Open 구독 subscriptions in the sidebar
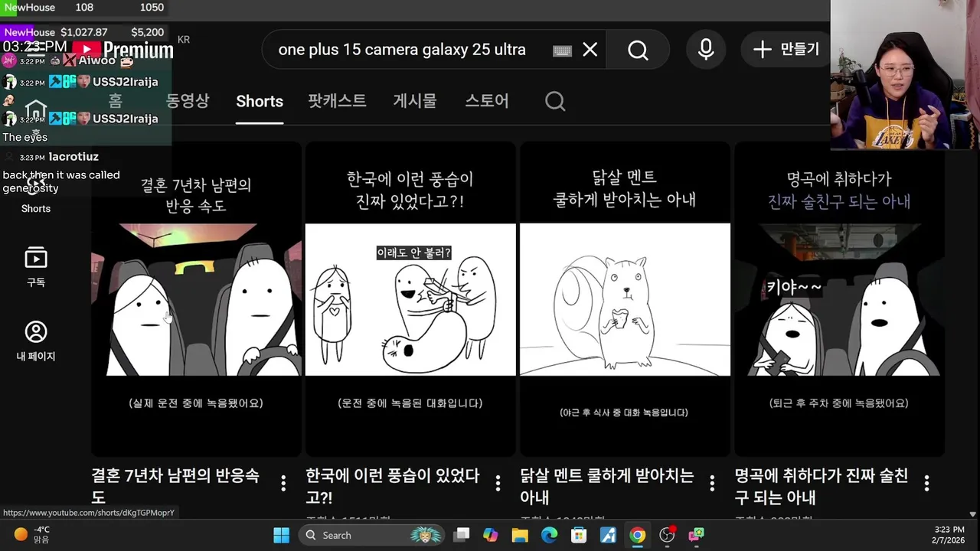Image resolution: width=980 pixels, height=551 pixels. click(36, 267)
